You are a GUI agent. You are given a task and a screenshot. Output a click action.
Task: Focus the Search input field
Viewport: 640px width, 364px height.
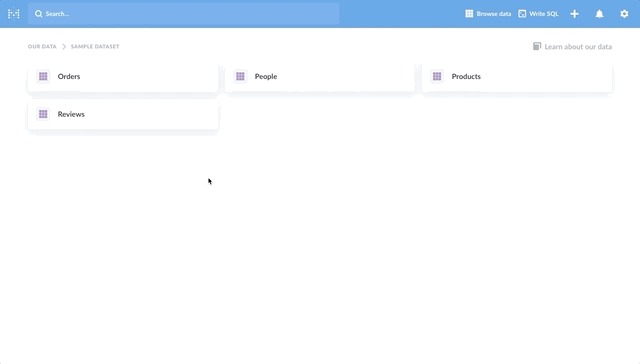point(184,14)
